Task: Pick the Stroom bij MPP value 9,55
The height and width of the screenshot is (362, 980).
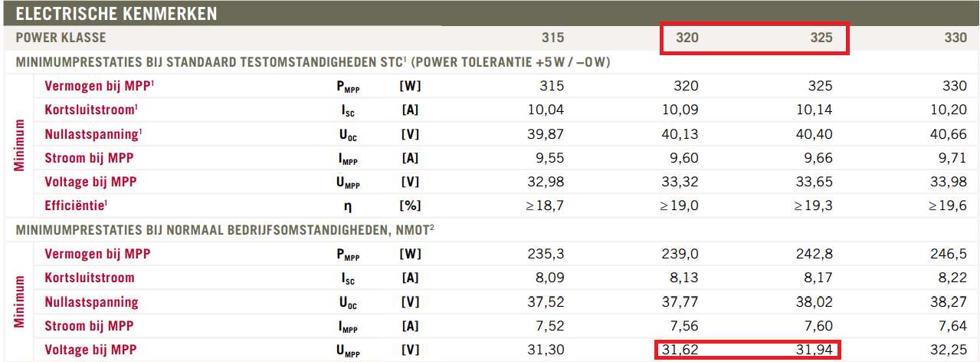Action: point(550,158)
